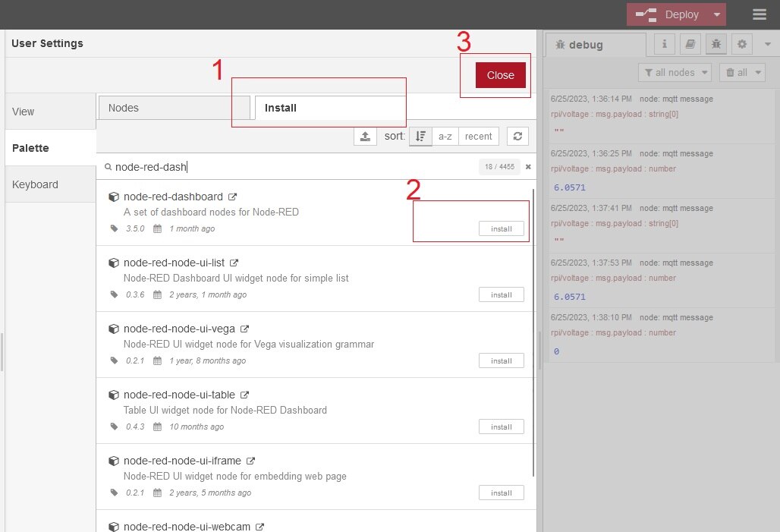Expand the Deploy options dropdown arrow
The height and width of the screenshot is (532, 780).
(717, 14)
